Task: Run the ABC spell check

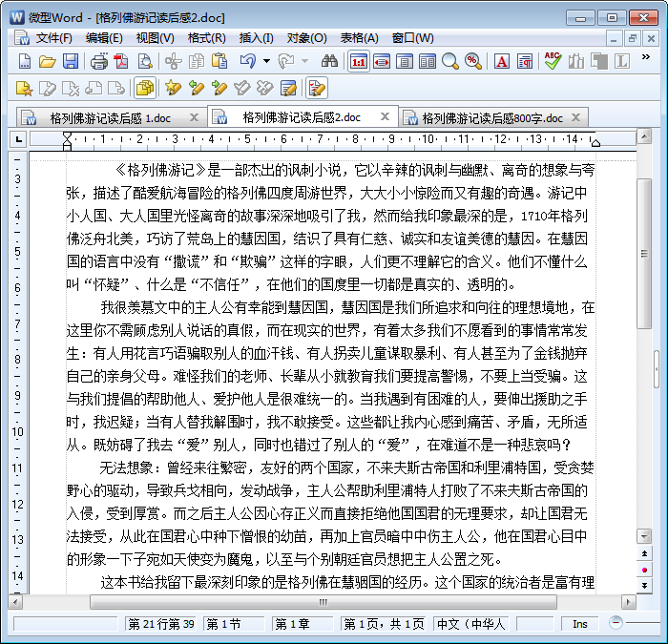Action: pos(553,62)
